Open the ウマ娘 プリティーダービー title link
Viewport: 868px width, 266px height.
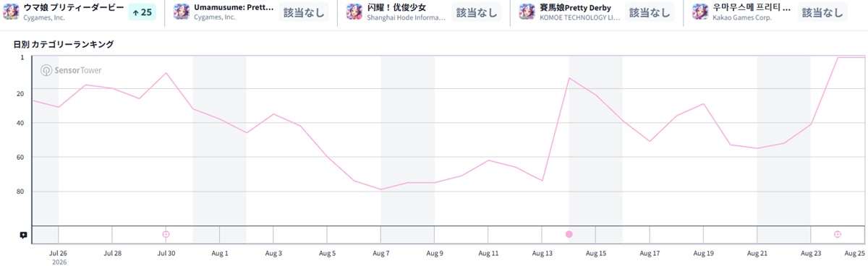(x=74, y=7)
